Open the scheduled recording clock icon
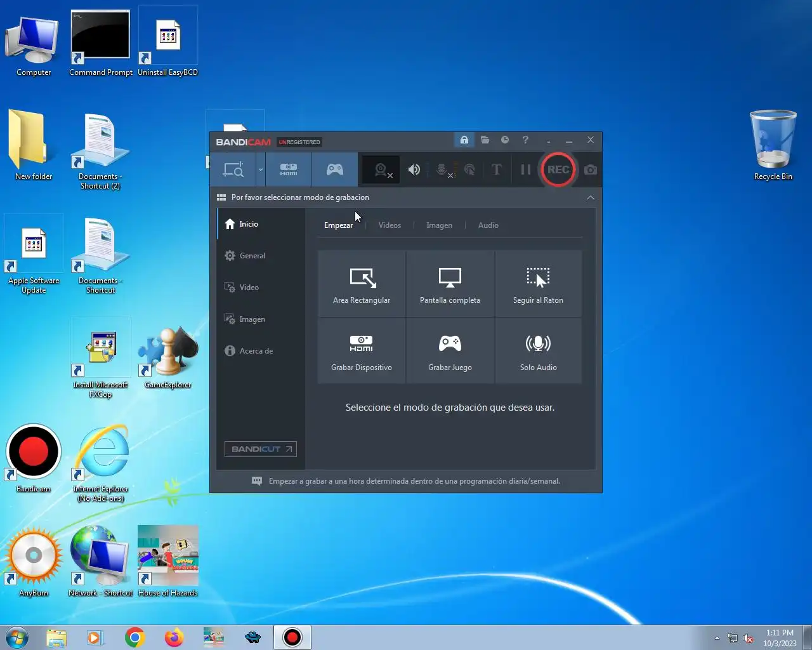812x650 pixels. (x=505, y=140)
